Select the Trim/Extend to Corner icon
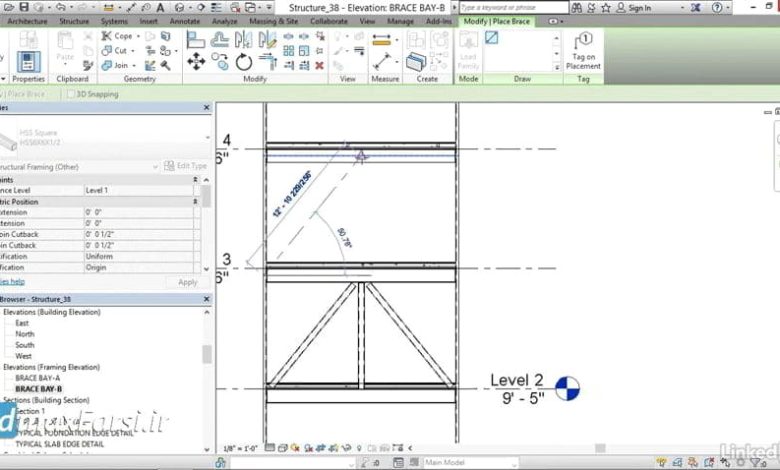780x470 pixels. click(268, 62)
